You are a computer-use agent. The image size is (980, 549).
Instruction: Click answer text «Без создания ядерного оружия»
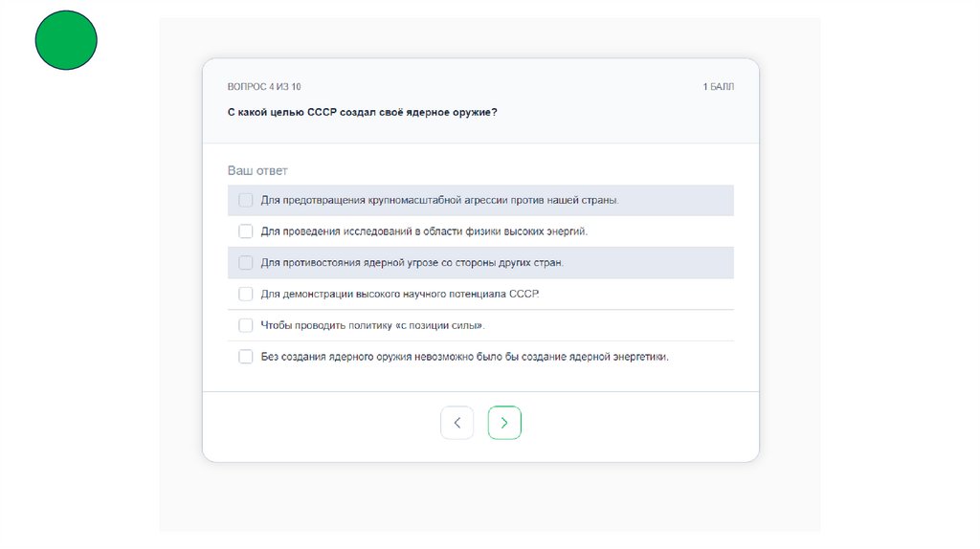click(x=464, y=357)
